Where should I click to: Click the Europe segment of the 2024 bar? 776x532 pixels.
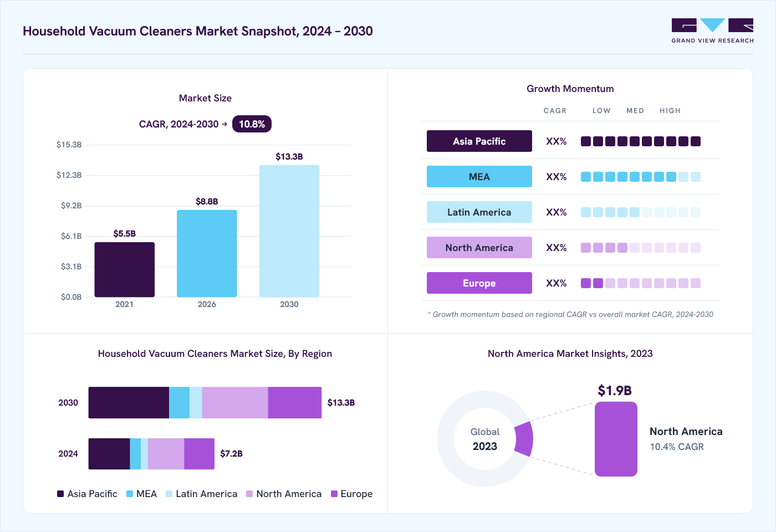[x=200, y=454]
